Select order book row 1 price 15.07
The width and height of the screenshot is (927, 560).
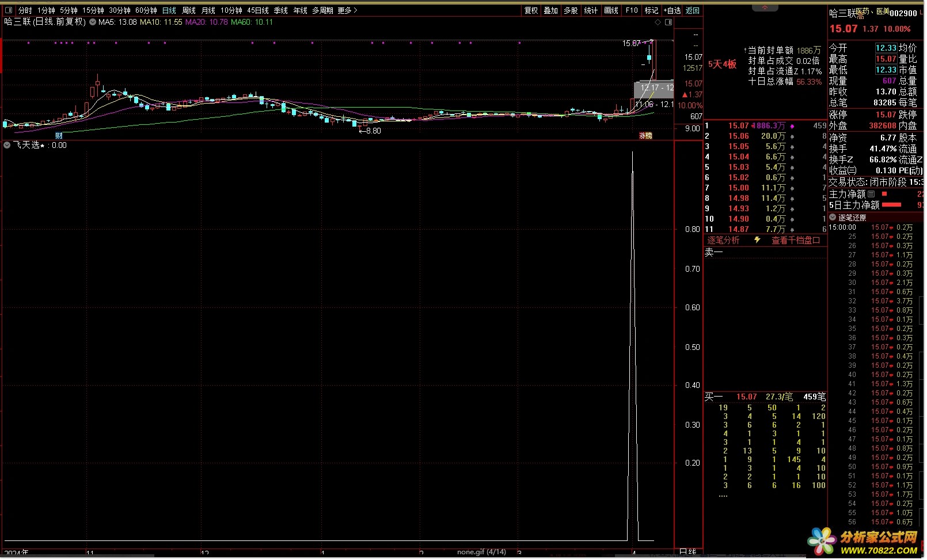pyautogui.click(x=739, y=125)
